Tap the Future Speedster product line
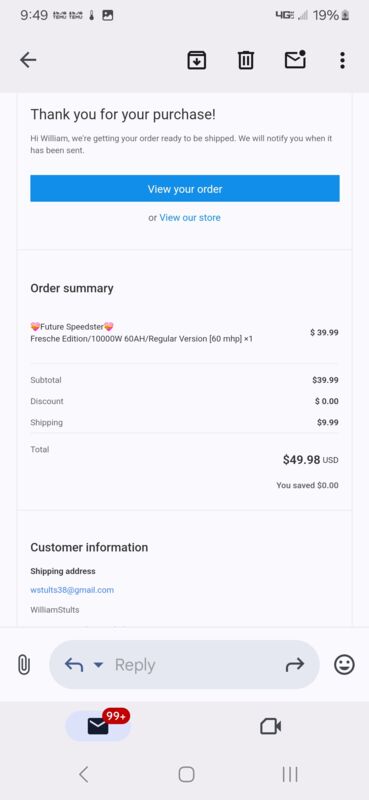The image size is (369, 800). (x=72, y=327)
